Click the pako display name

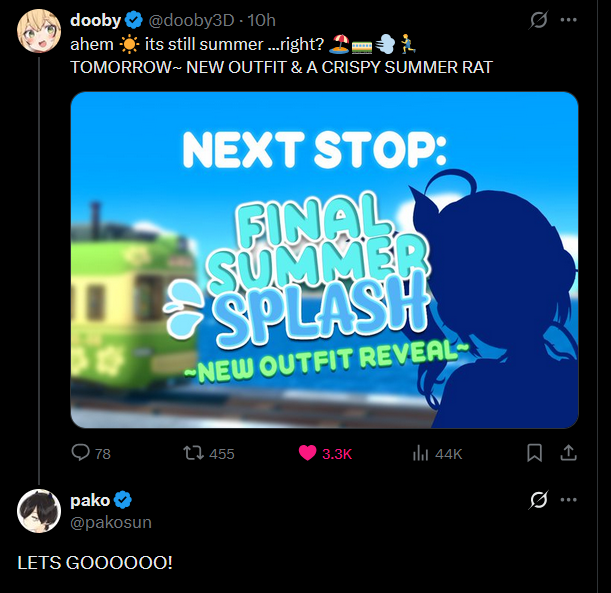90,500
